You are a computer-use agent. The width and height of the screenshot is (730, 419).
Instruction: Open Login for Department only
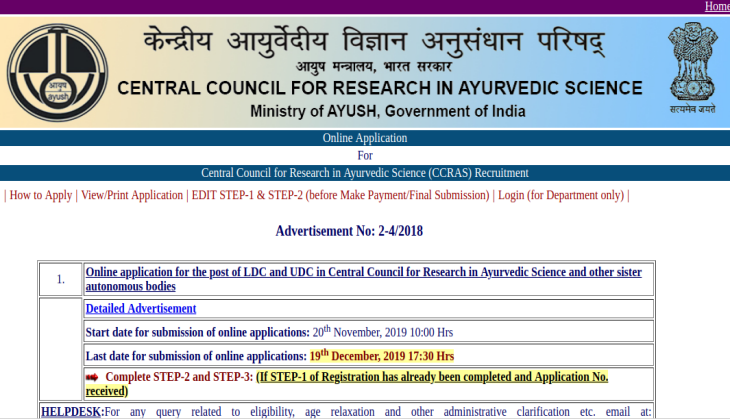[x=561, y=195]
